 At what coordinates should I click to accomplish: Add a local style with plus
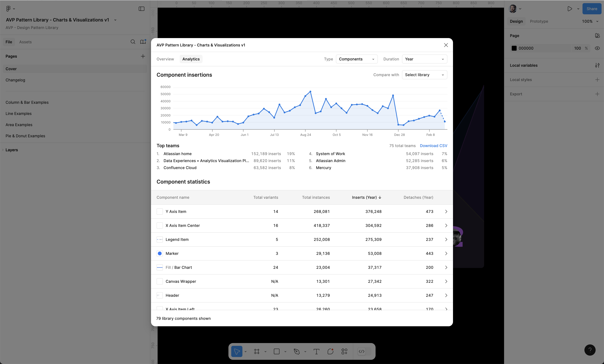pos(597,80)
